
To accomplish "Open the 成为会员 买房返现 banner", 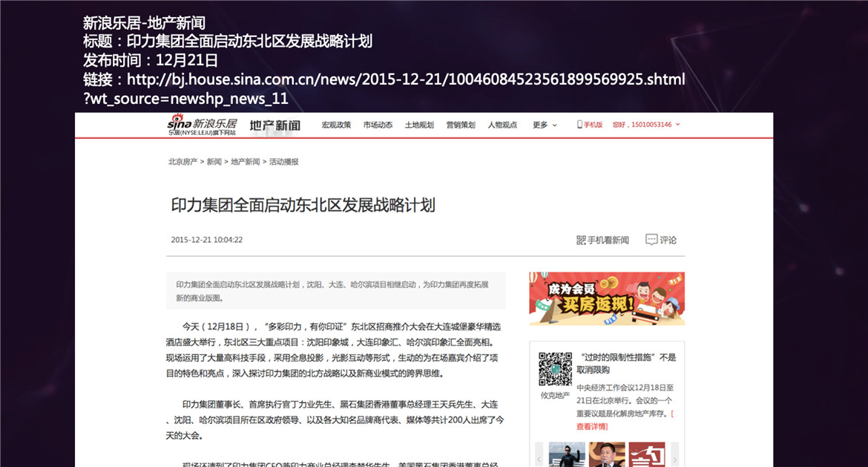I will [x=607, y=298].
